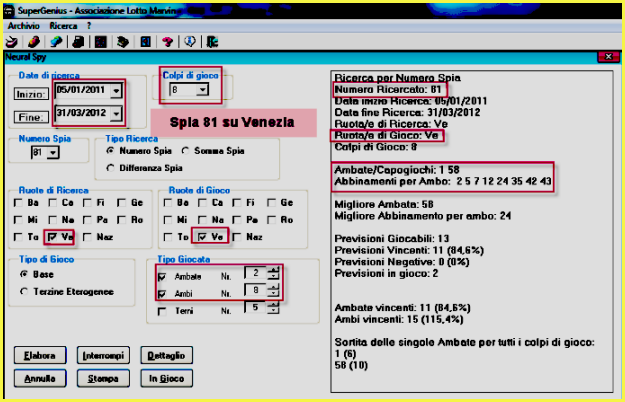This screenshot has height=402, width=625.
Task: Click the blue door-shaped toolbar icon
Action: (x=145, y=41)
